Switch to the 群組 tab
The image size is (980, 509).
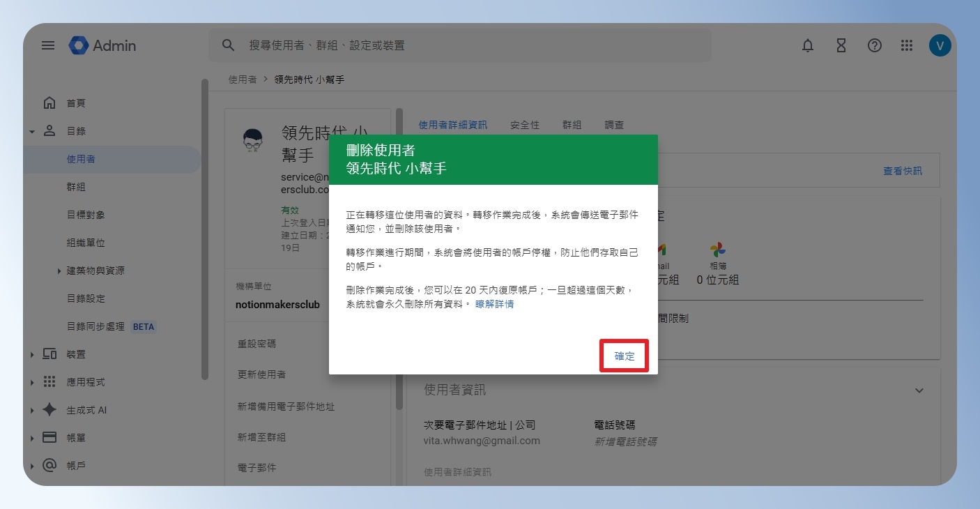pos(572,125)
